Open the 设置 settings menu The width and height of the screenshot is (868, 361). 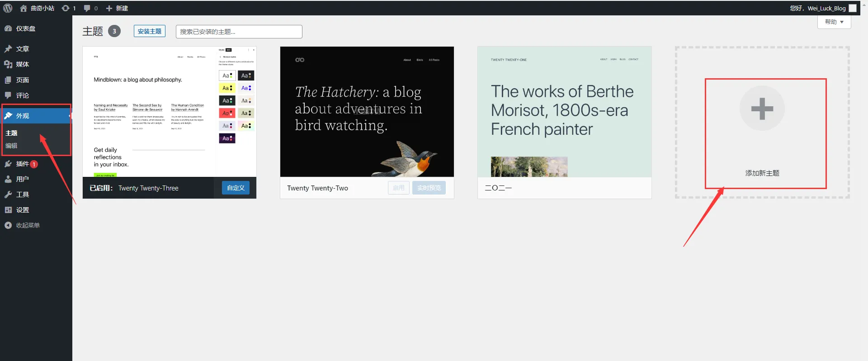click(x=22, y=210)
